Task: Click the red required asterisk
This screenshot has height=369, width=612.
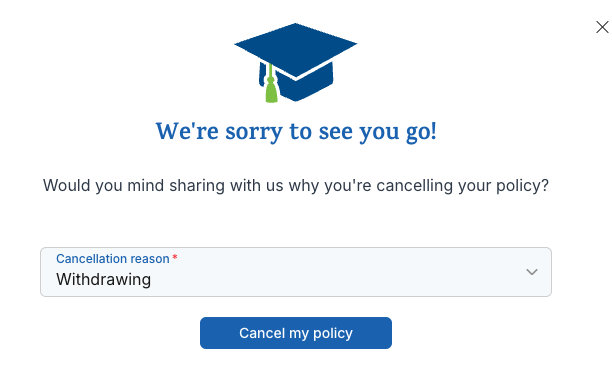Action: (x=175, y=257)
